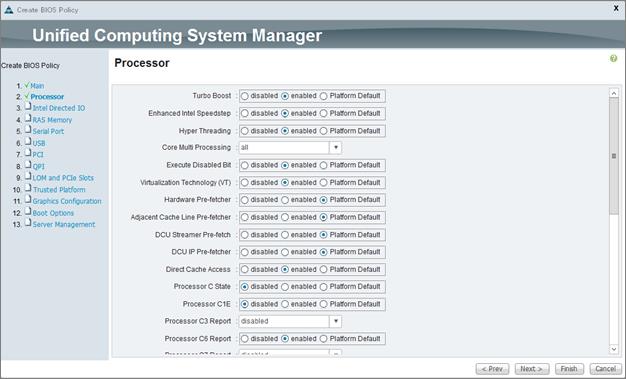The height and width of the screenshot is (379, 626).
Task: Open the RAS Memory step
Action: [52, 120]
